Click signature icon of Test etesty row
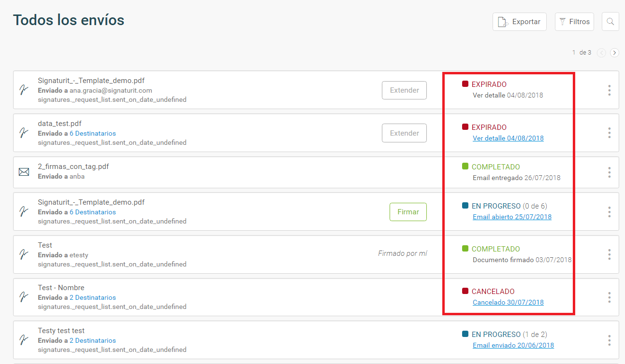 23,254
